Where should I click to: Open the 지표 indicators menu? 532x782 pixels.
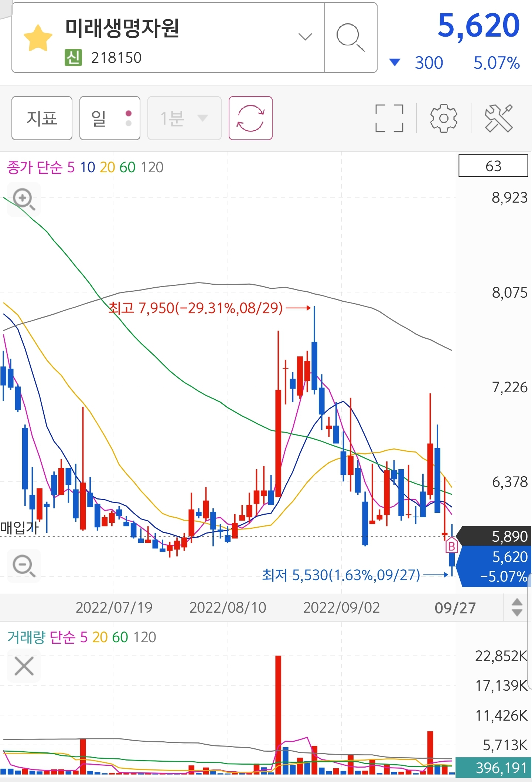[42, 118]
